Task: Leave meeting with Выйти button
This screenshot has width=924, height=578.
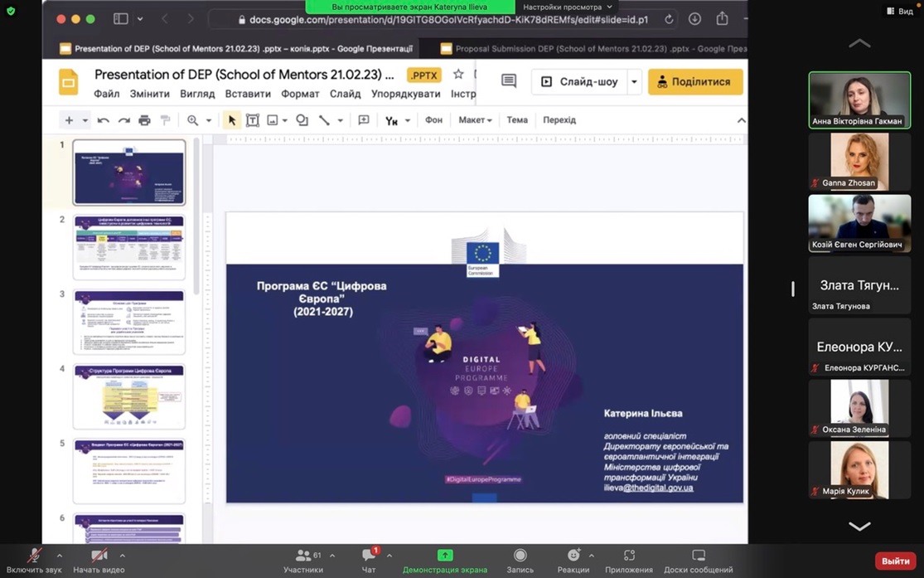Action: point(896,561)
